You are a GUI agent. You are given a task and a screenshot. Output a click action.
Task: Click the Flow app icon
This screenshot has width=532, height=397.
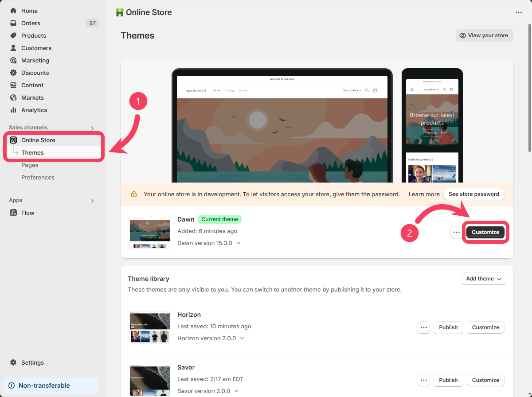coord(13,213)
